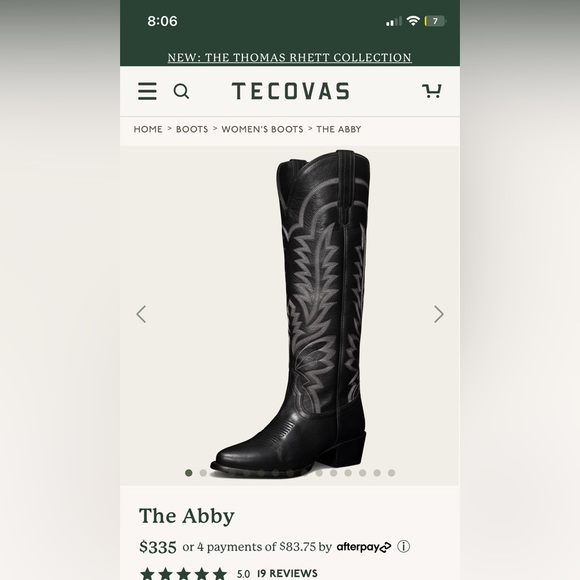Show previous boot image with left chevron
This screenshot has height=580, width=580.
141,314
